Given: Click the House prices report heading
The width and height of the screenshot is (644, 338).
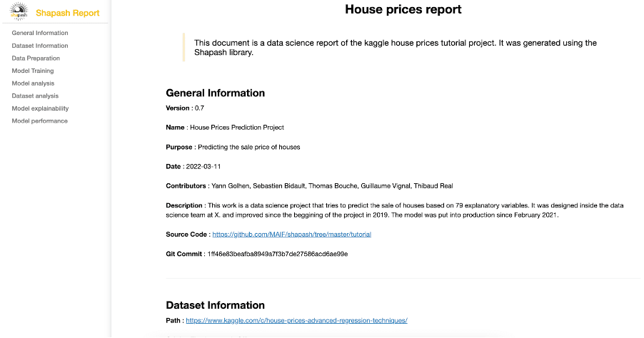Looking at the screenshot, I should click(x=403, y=9).
